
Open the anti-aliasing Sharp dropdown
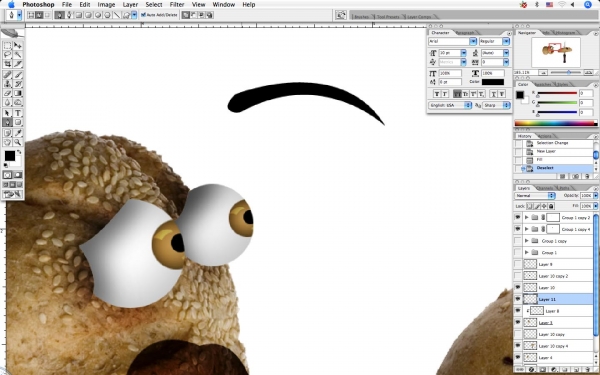496,105
